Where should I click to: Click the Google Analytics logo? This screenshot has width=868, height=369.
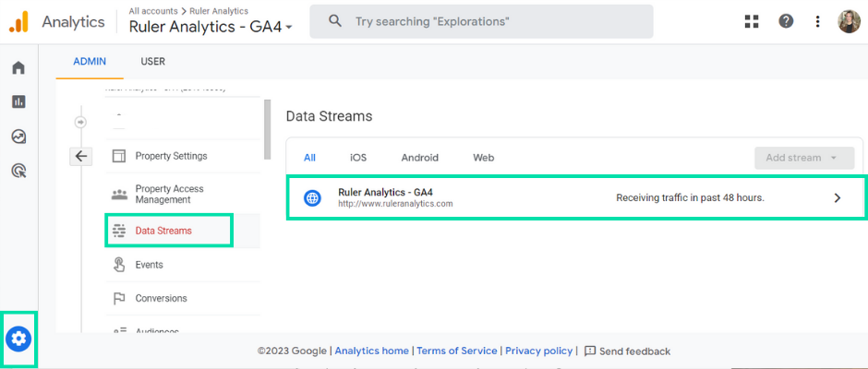point(18,22)
